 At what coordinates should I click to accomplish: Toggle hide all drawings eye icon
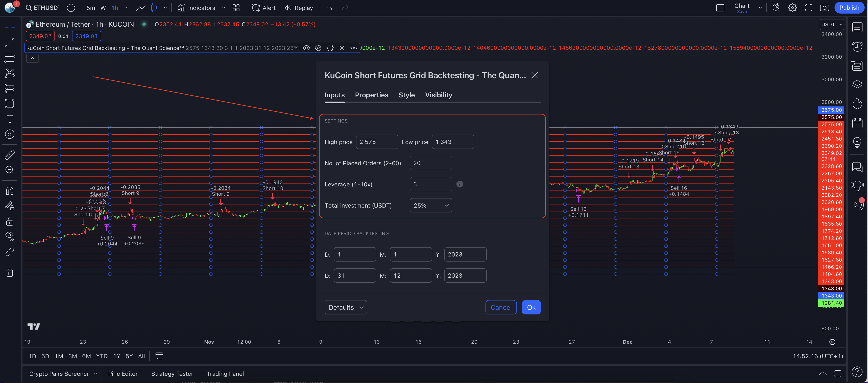click(x=10, y=236)
